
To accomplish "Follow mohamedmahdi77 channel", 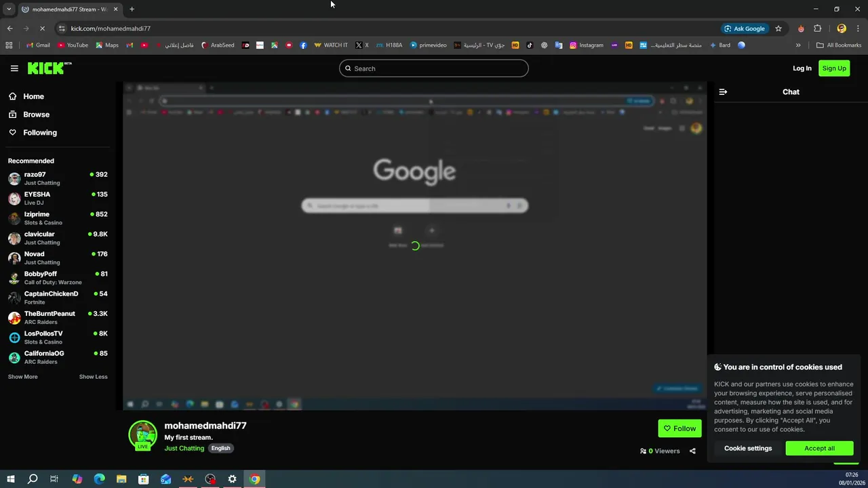I will coord(679,428).
